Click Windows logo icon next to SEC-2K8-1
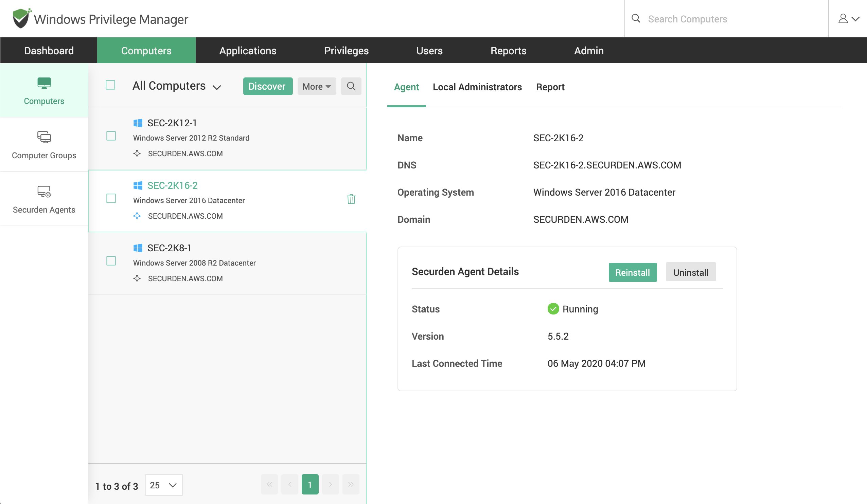Screen dimensions: 867x504 138,248
